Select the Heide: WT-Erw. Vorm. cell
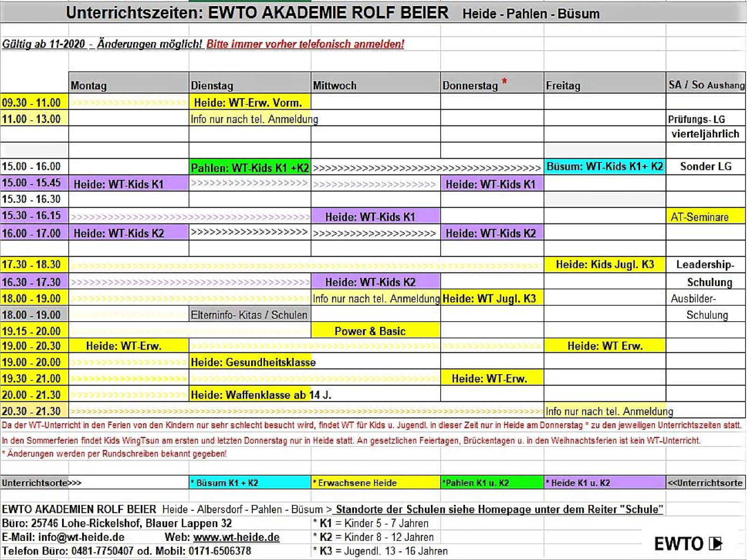 [x=250, y=102]
